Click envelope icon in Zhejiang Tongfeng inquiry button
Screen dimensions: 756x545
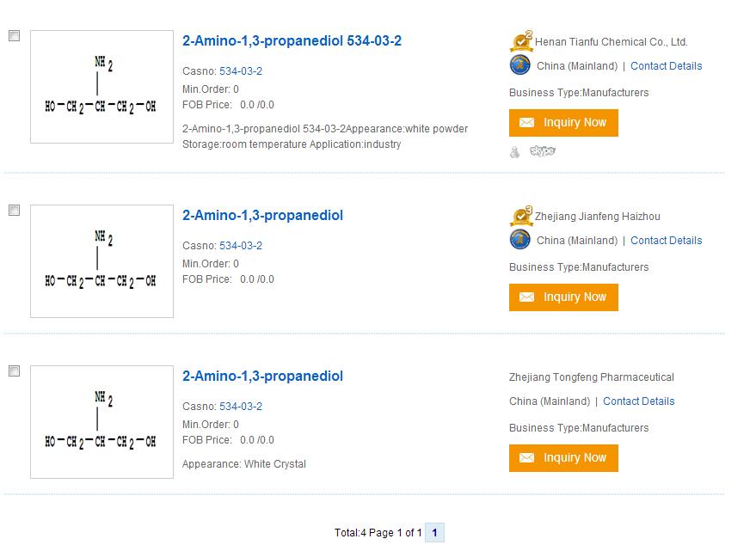click(x=527, y=458)
